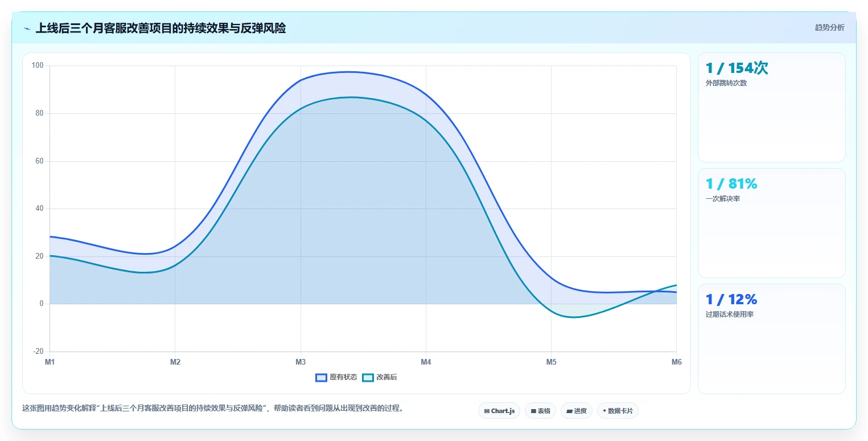Select the 进度 chip

click(577, 411)
